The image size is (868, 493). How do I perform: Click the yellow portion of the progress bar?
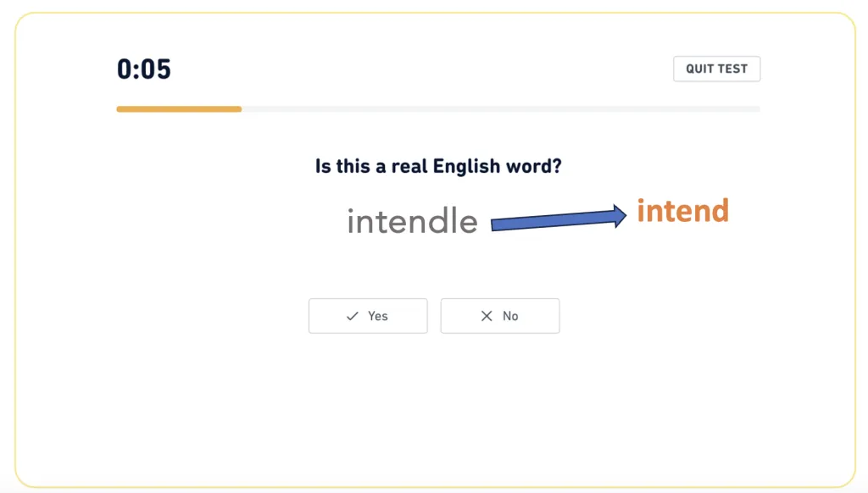(x=178, y=109)
